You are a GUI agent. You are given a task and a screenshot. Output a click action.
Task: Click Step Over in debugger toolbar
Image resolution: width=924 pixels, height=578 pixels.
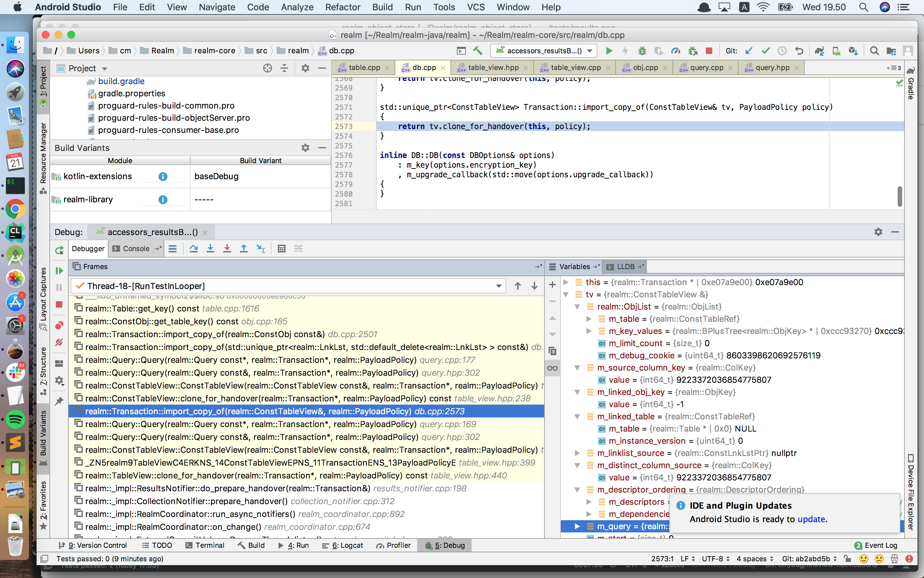[193, 249]
